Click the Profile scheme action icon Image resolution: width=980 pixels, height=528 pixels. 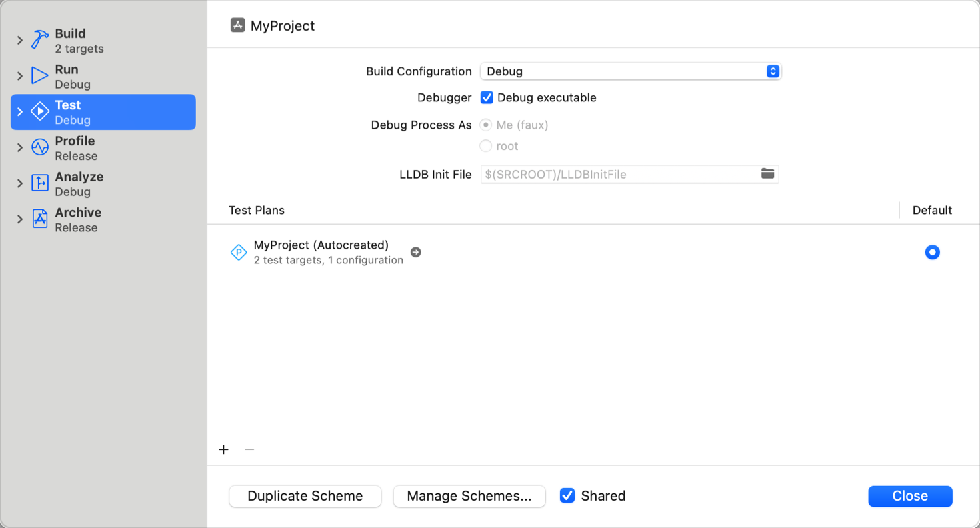(x=38, y=147)
